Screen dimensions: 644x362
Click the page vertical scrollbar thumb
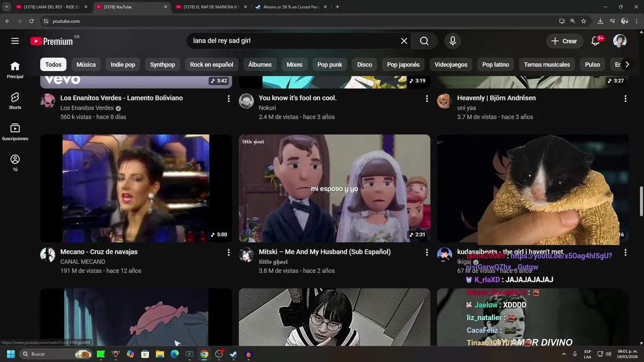[x=641, y=201]
